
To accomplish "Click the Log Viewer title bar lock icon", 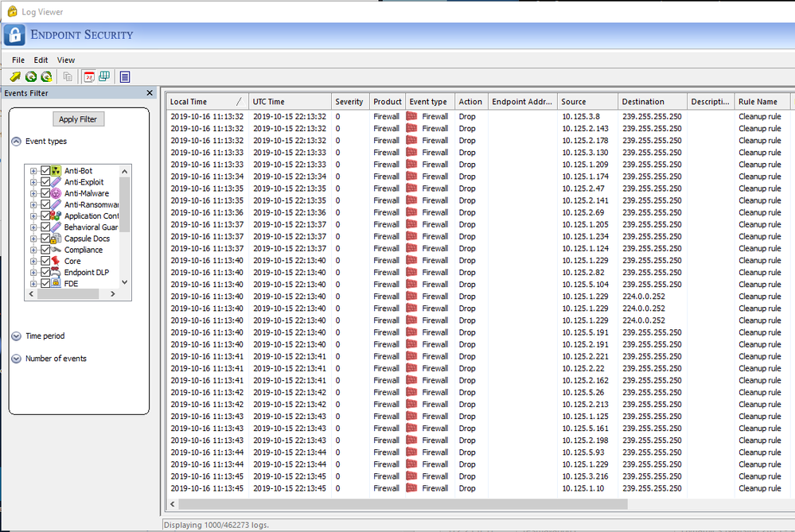I will [12, 11].
